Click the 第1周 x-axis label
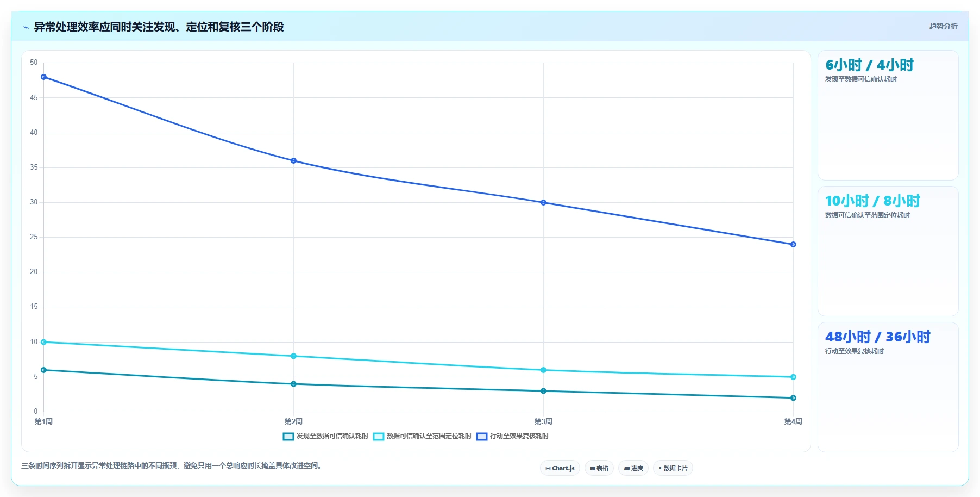980x497 pixels. click(43, 422)
